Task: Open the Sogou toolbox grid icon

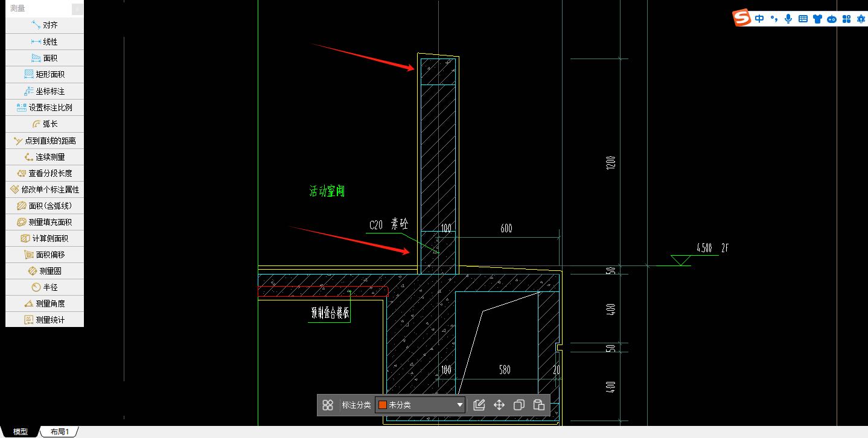Action: point(846,19)
